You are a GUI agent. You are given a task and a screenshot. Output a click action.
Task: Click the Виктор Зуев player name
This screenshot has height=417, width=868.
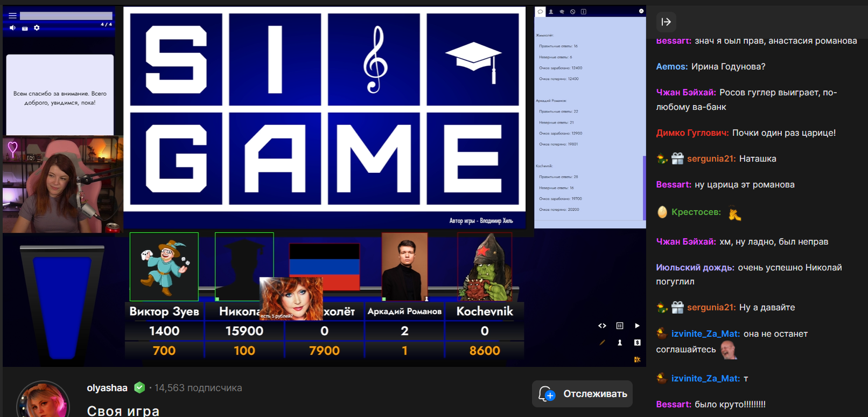[164, 311]
